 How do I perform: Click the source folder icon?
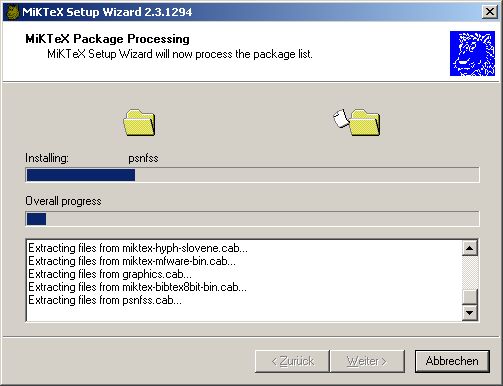tap(139, 123)
